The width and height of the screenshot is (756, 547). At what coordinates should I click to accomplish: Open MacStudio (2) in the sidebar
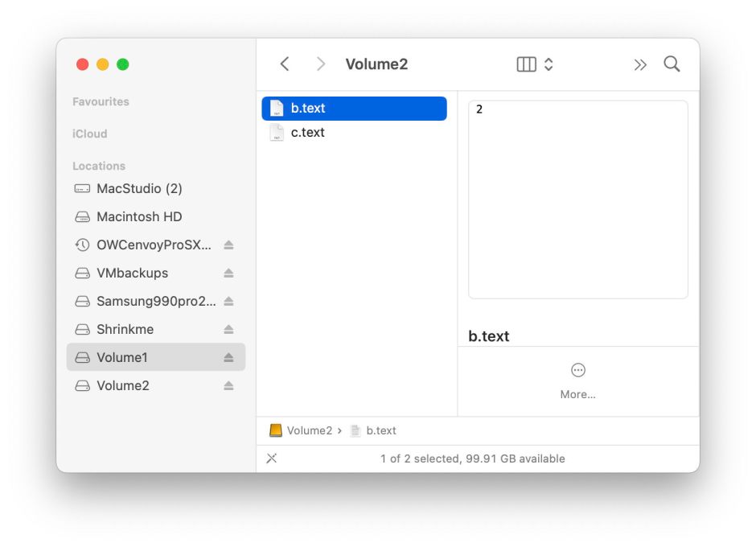[138, 188]
